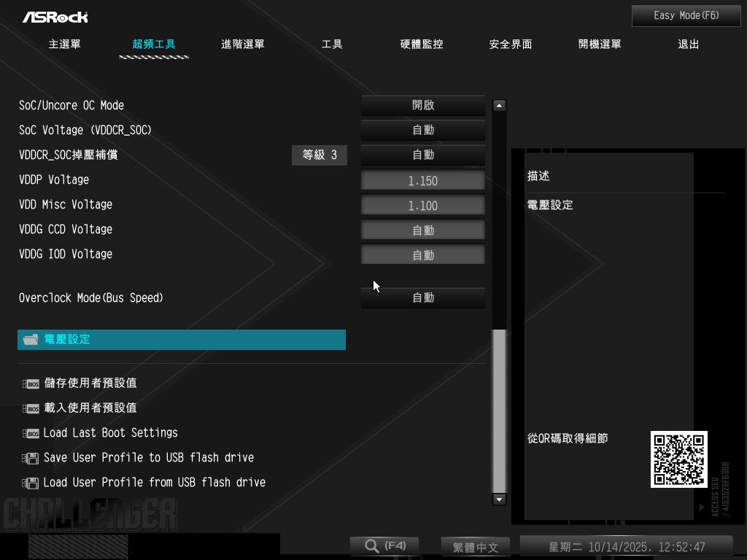This screenshot has height=560, width=747.
Task: Click the 繁體中文 language button
Action: [x=475, y=547]
